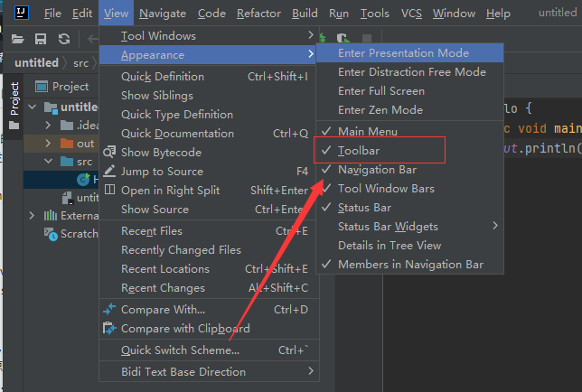Click the Open folder toolbar icon
The image size is (582, 392).
click(17, 39)
